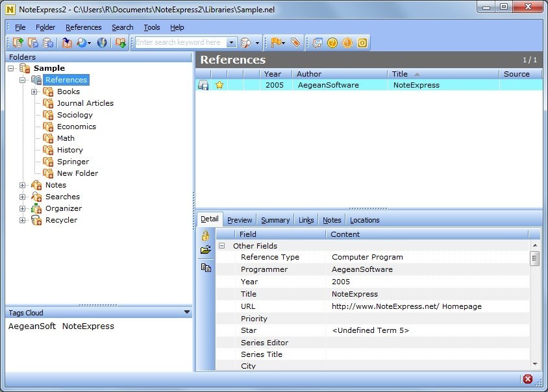Click the red X status bar icon
The image size is (548, 392).
528,379
